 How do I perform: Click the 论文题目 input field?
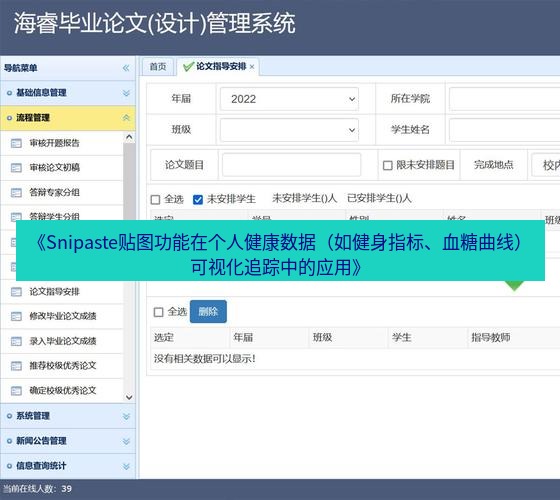point(291,165)
